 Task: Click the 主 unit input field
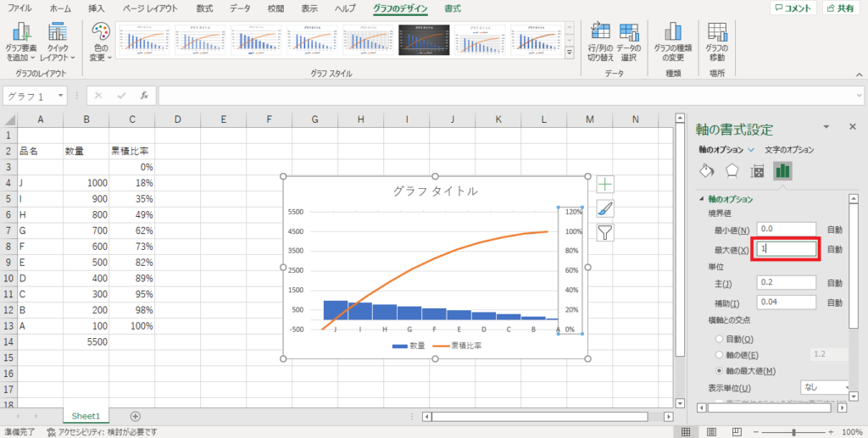[x=786, y=283]
